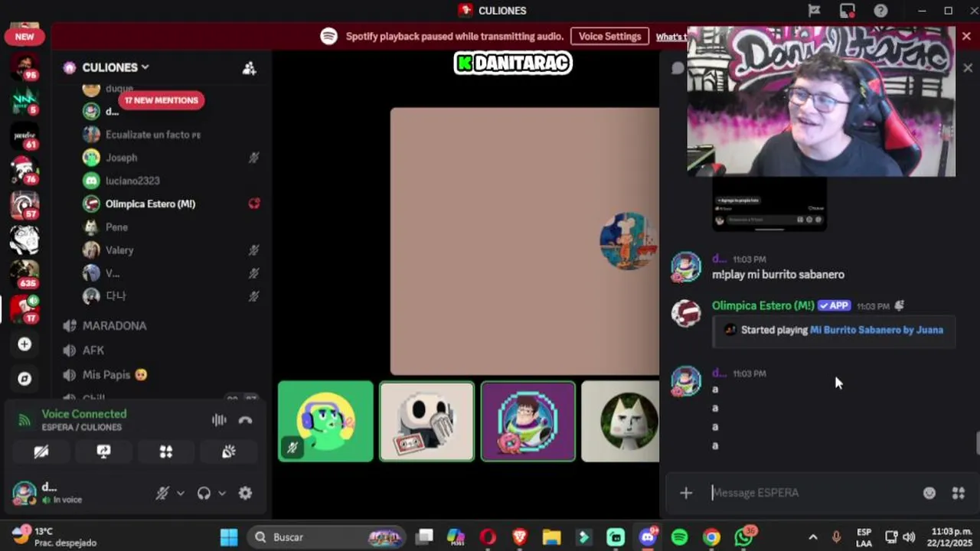Click the Voice Connected status text
Image resolution: width=980 pixels, height=551 pixels.
84,414
